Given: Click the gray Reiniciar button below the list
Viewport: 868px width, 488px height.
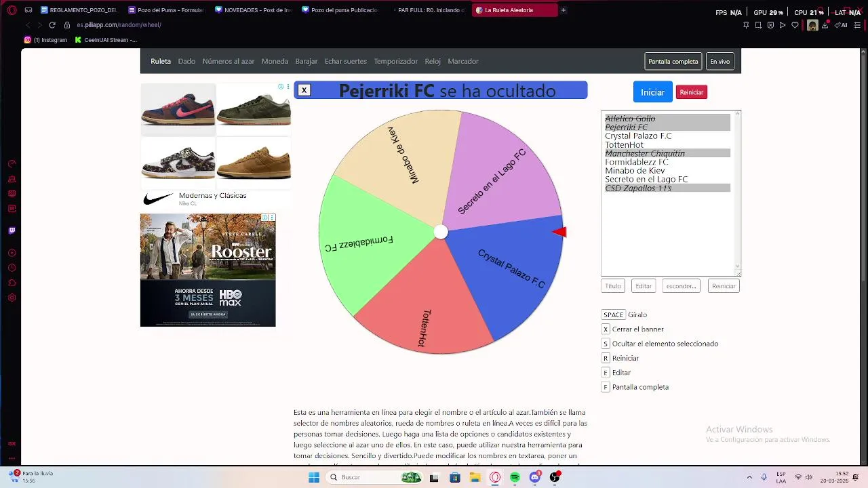Looking at the screenshot, I should [724, 286].
